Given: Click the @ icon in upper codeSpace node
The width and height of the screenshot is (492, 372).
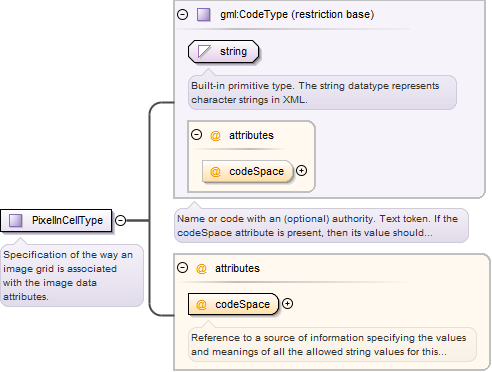Looking at the screenshot, I should (x=215, y=172).
